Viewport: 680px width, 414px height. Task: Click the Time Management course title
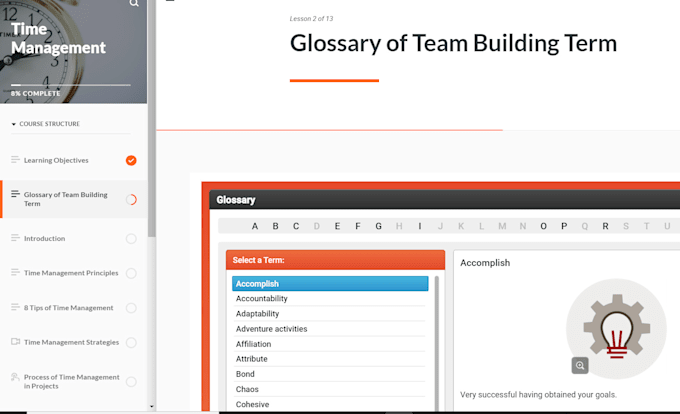tap(59, 38)
